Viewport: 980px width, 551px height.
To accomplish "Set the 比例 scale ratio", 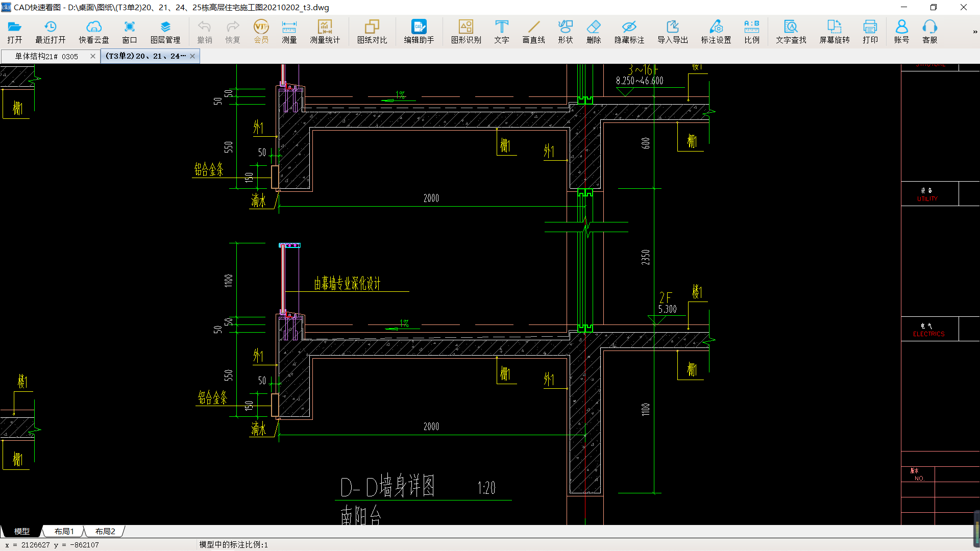I will (x=752, y=32).
